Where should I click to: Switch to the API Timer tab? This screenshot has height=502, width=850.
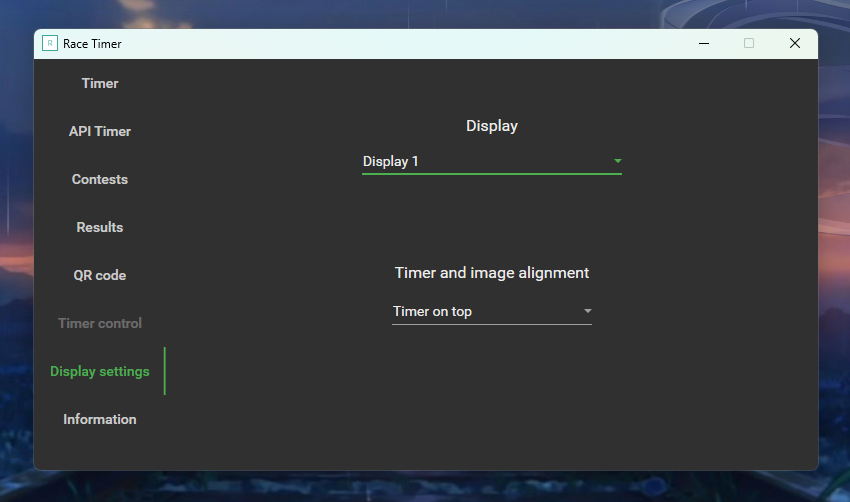point(100,131)
